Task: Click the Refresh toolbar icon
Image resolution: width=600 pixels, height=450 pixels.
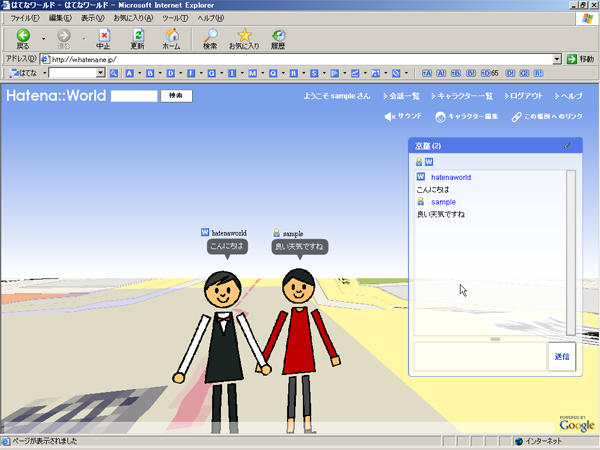Action: point(138,39)
